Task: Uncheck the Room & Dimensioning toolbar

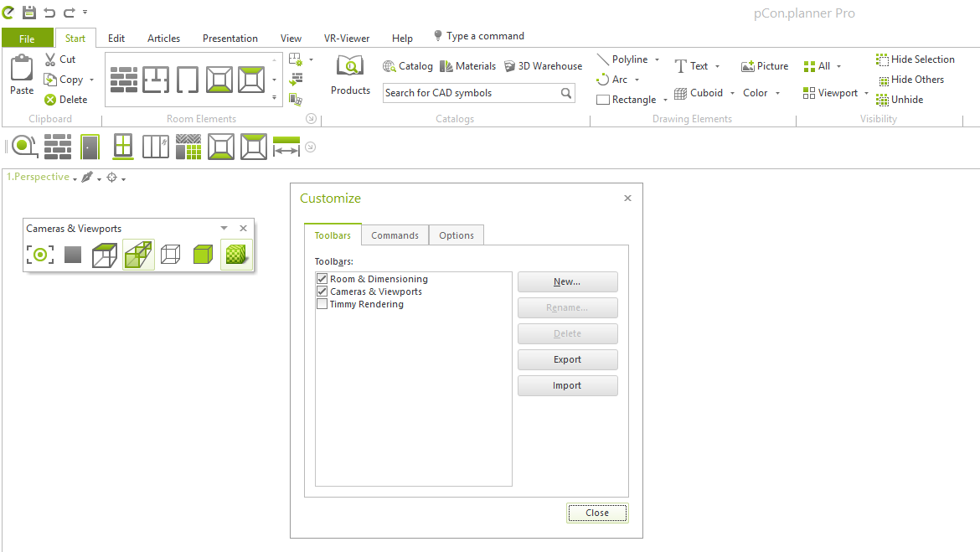Action: click(322, 279)
